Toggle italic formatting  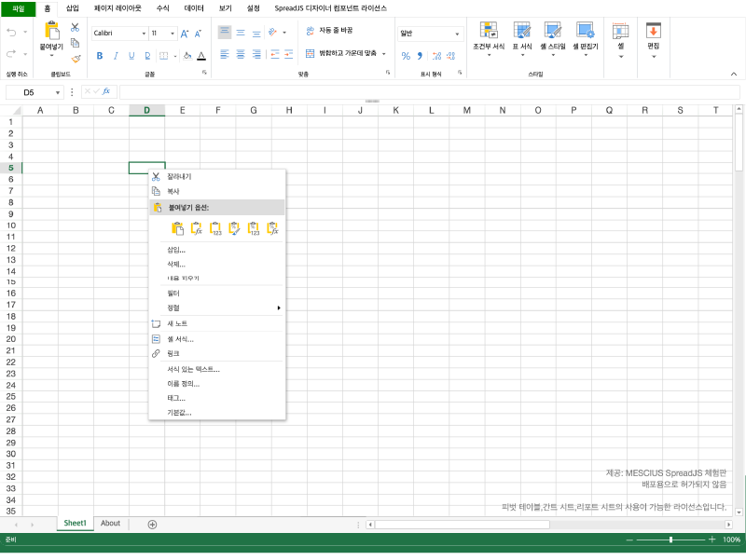(116, 56)
